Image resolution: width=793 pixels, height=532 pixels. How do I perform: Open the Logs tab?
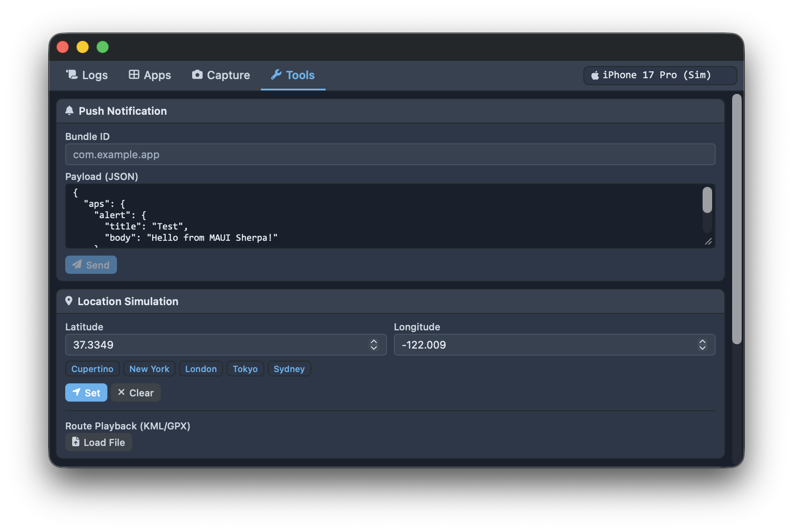pos(87,75)
